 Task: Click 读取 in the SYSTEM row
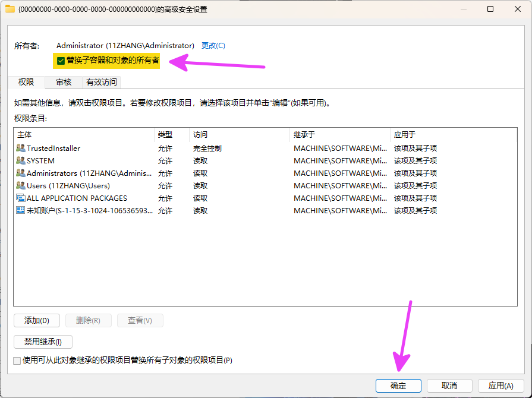tap(200, 161)
